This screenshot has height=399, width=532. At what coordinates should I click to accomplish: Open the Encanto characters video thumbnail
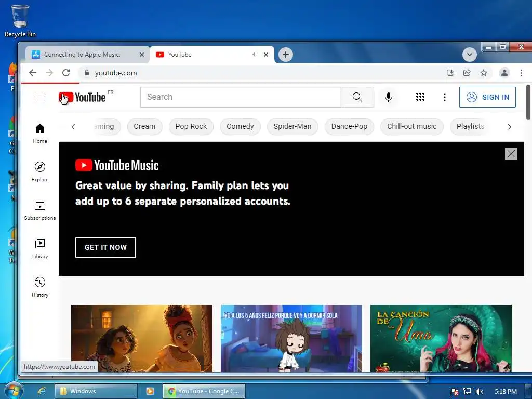pos(142,338)
